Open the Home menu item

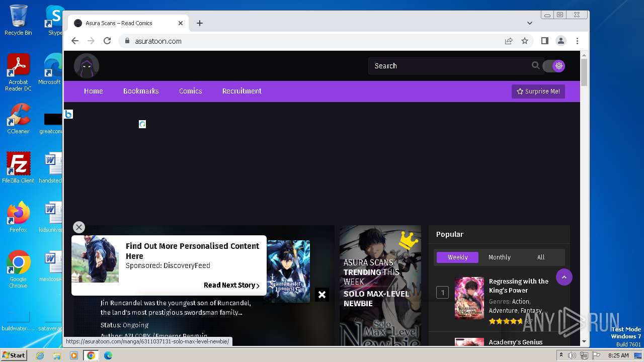pos(94,91)
